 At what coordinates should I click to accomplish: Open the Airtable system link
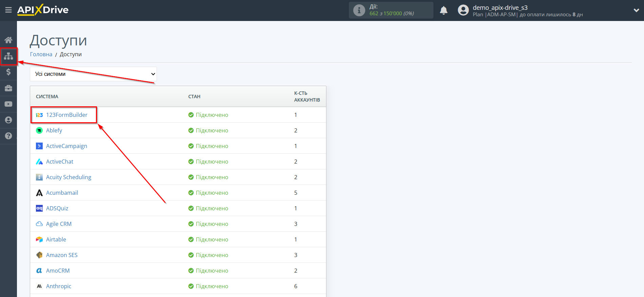56,239
